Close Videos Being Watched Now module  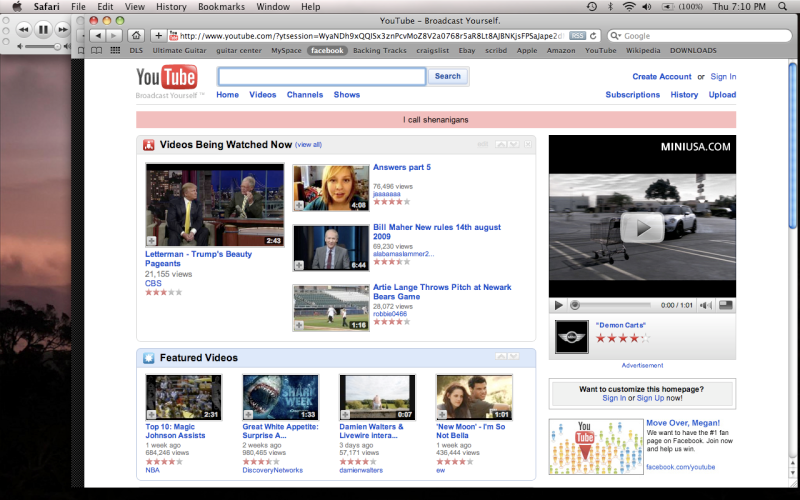coord(528,144)
